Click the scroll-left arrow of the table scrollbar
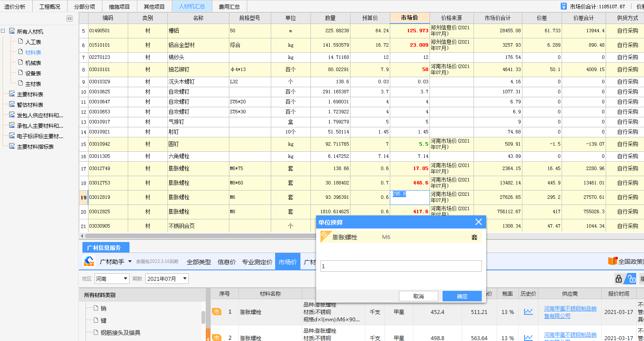Image resolution: width=644 pixels, height=341 pixels. (x=82, y=236)
